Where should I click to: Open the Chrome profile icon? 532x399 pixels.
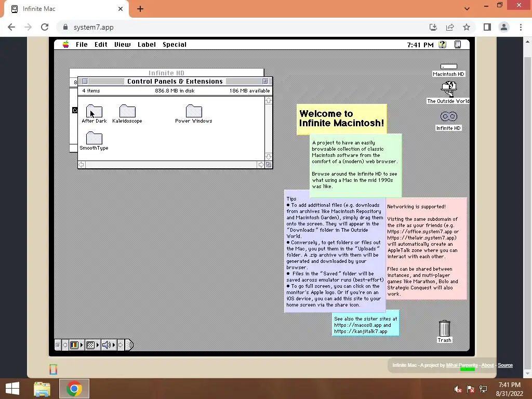[504, 27]
